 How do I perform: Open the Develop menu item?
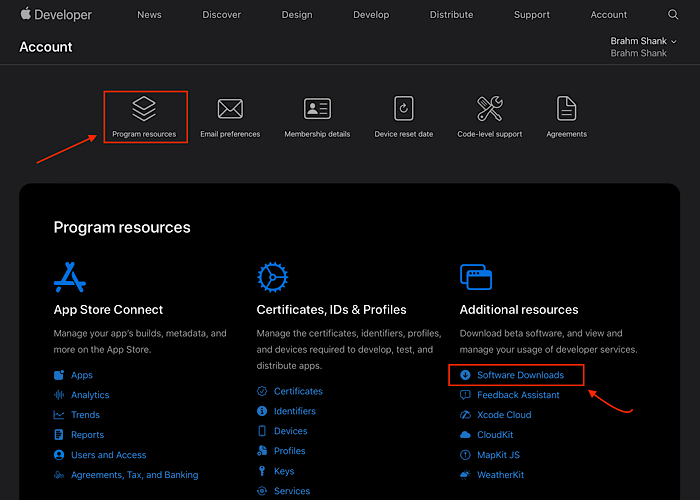click(x=371, y=15)
